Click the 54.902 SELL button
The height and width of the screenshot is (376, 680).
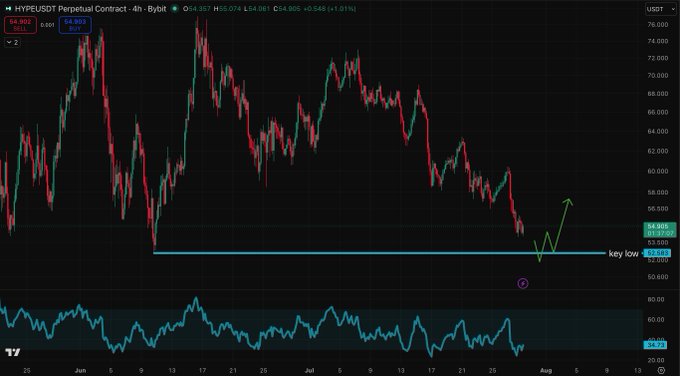[x=20, y=25]
